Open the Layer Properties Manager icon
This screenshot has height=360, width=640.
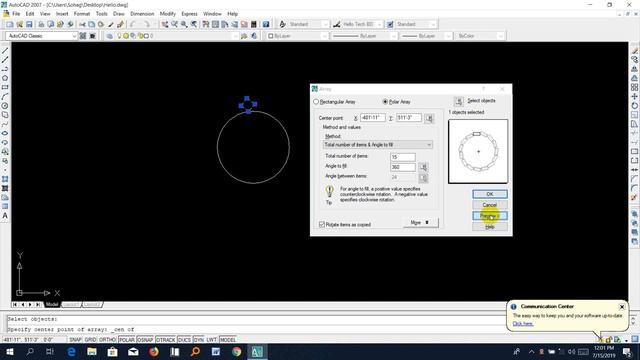click(x=109, y=36)
